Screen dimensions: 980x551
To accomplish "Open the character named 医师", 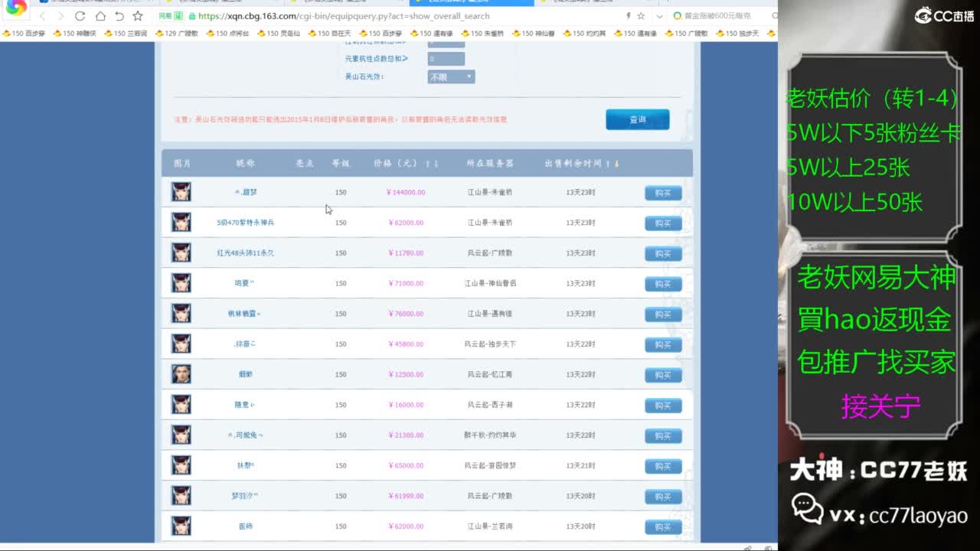I will pyautogui.click(x=245, y=527).
